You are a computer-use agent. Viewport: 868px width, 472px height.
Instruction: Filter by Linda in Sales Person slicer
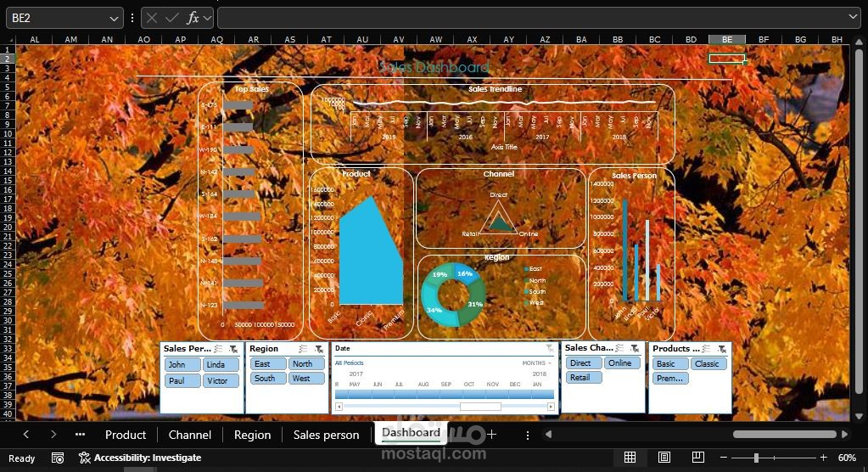221,364
